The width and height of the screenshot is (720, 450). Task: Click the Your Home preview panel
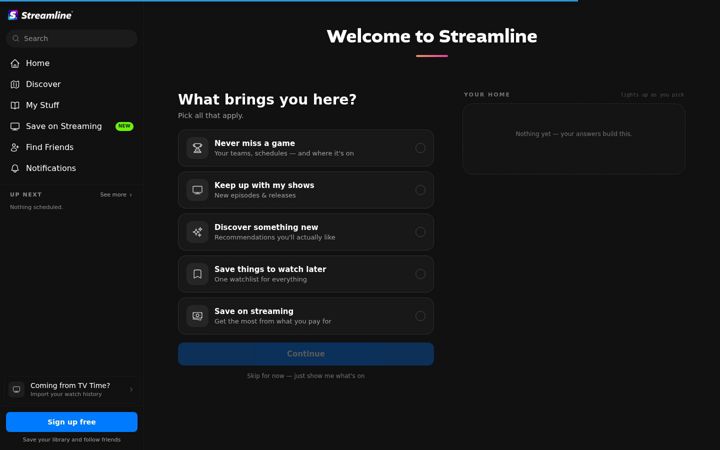tap(574, 139)
